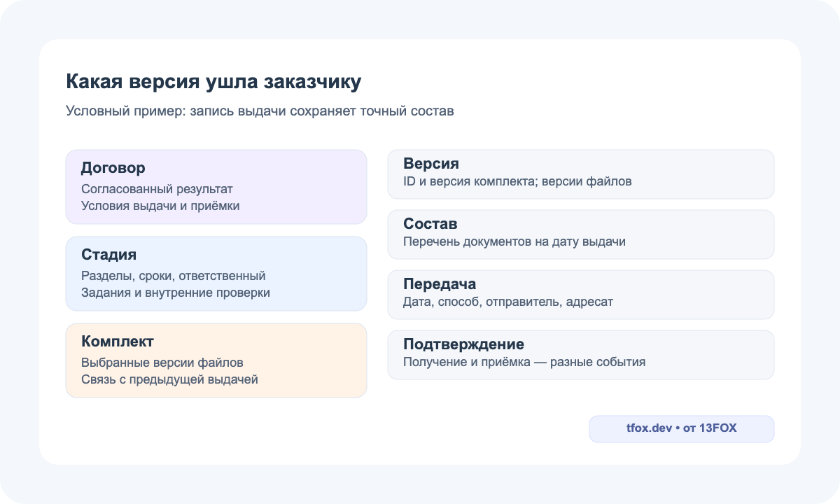Click the line "Связь с предыдущей выдачей"
The image size is (840, 504).
pyautogui.click(x=170, y=379)
